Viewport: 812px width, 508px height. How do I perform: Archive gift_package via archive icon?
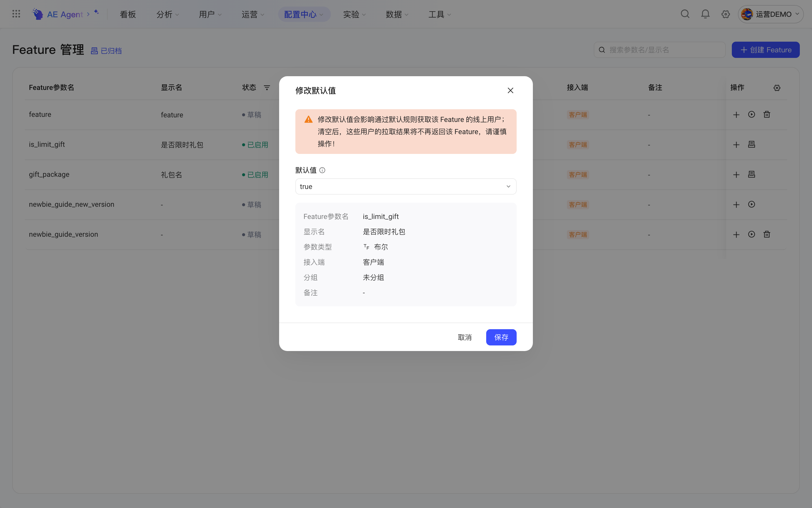point(752,174)
